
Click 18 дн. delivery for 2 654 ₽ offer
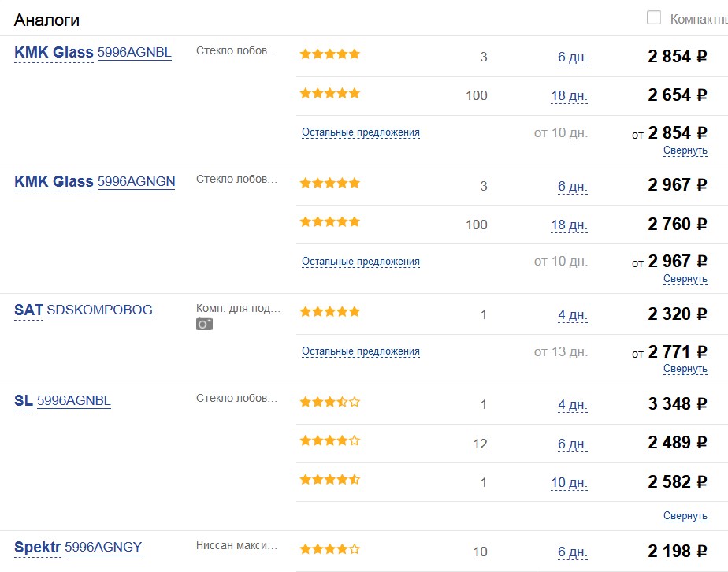coord(569,96)
